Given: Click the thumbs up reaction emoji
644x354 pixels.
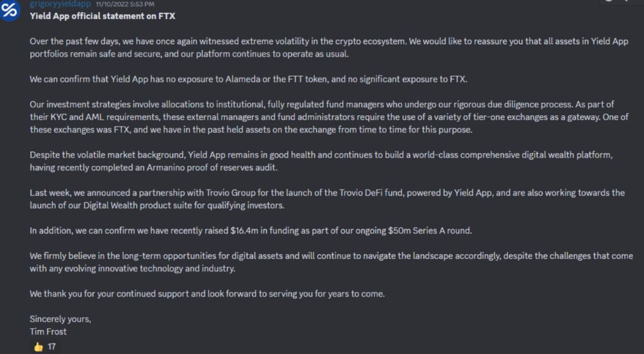Looking at the screenshot, I should pos(38,347).
